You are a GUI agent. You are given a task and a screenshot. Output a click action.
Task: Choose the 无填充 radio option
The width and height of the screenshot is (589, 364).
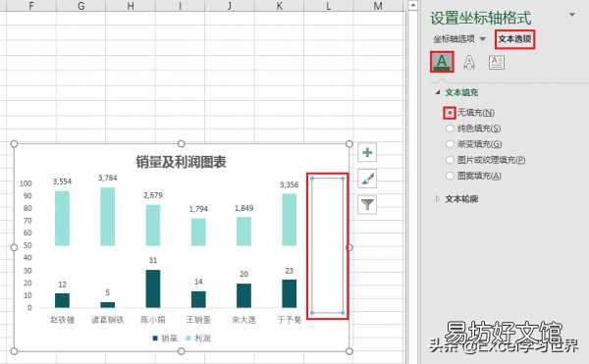click(450, 113)
